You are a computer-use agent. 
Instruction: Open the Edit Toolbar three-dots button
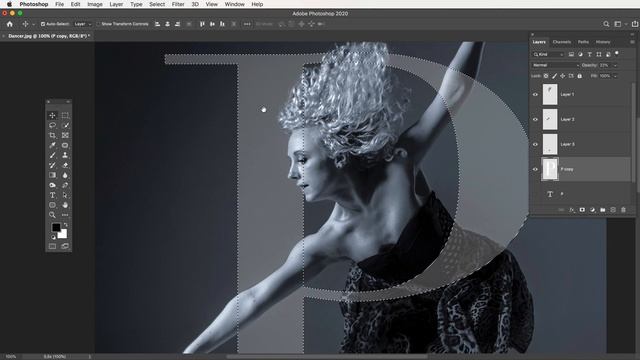[65, 215]
